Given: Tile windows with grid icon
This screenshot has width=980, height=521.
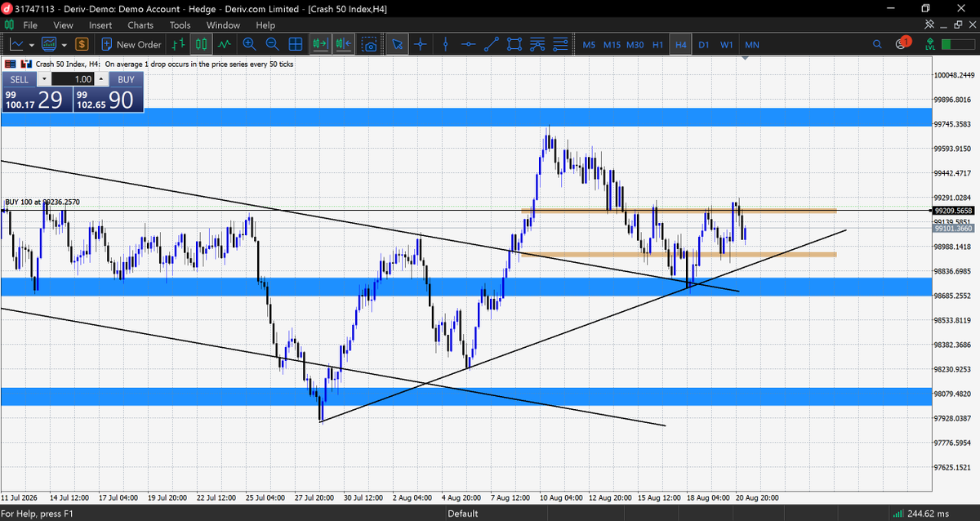Looking at the screenshot, I should 296,44.
